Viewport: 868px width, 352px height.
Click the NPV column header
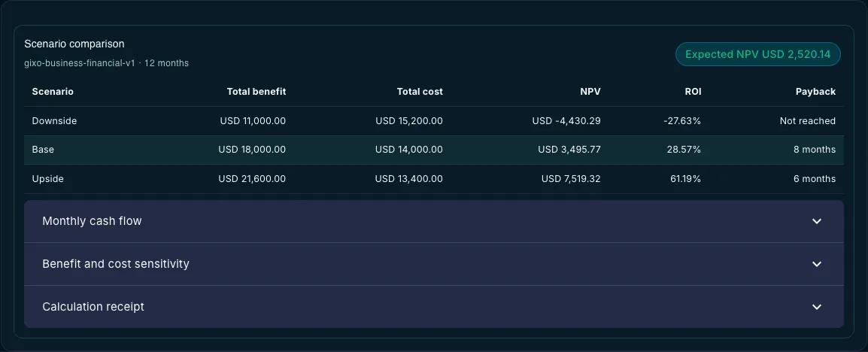[590, 92]
